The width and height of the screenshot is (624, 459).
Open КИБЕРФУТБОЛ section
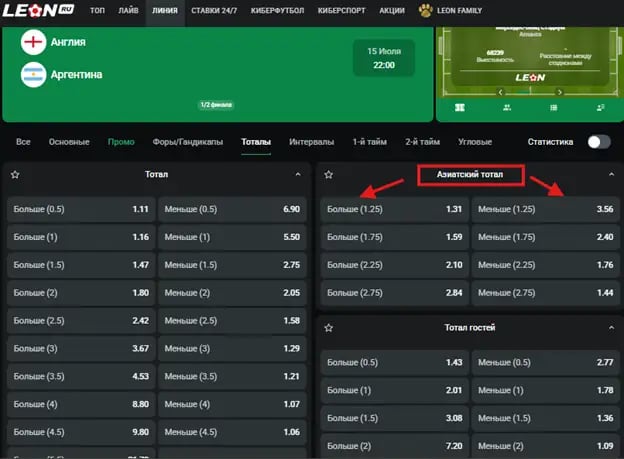(x=277, y=10)
